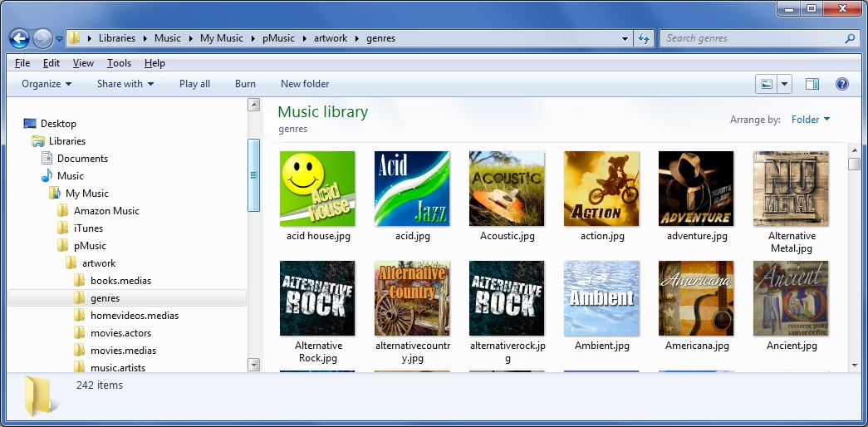Open the File menu
Viewport: 868px width, 427px height.
22,63
